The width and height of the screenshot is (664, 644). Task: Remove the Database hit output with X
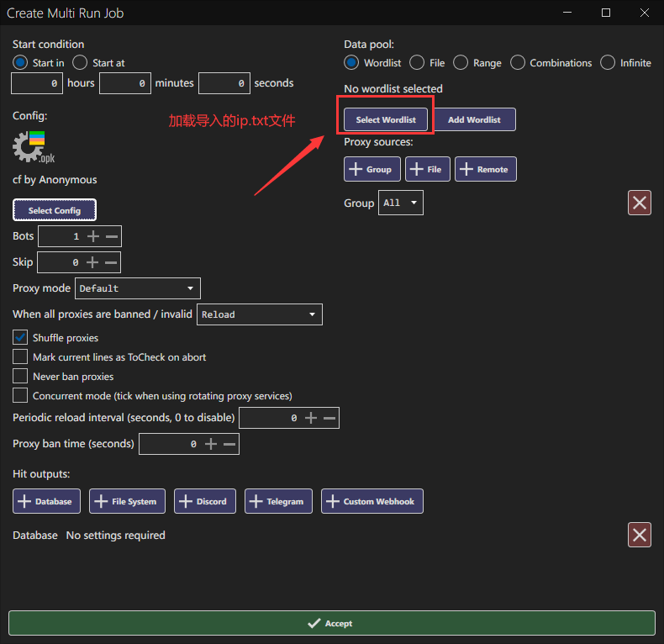click(x=640, y=535)
